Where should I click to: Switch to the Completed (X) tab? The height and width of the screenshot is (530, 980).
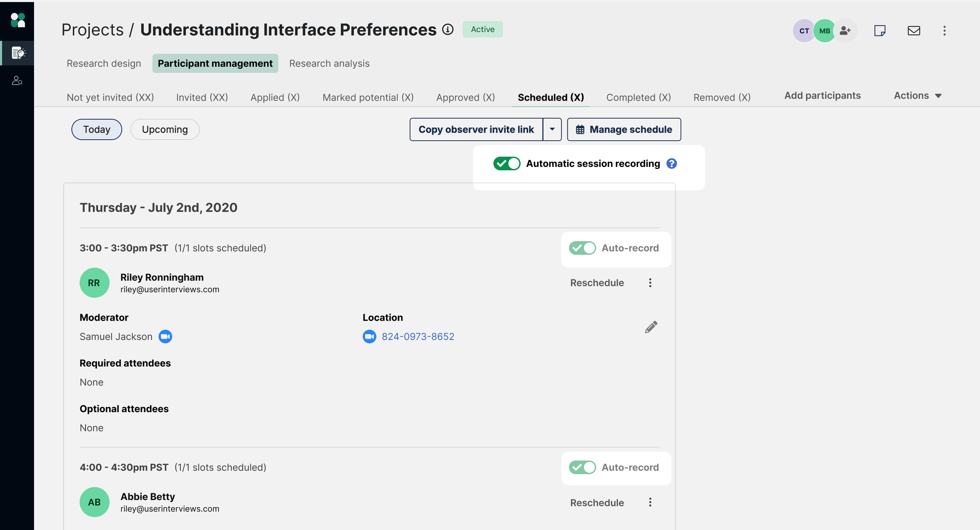(638, 97)
